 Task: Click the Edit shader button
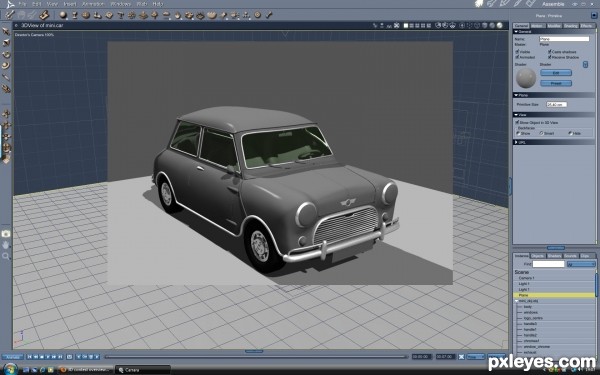pos(556,73)
